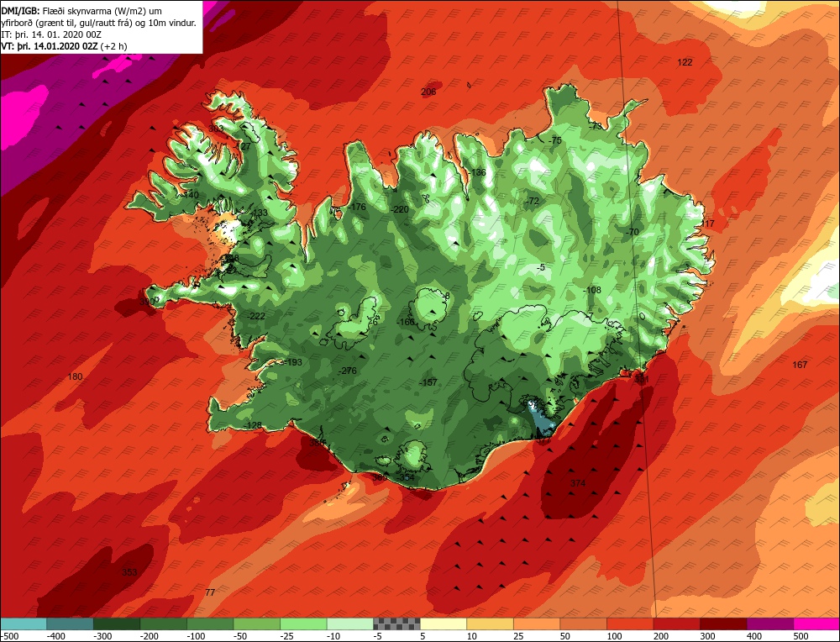
Task: Click the '-136' value on the map
Action: [477, 172]
